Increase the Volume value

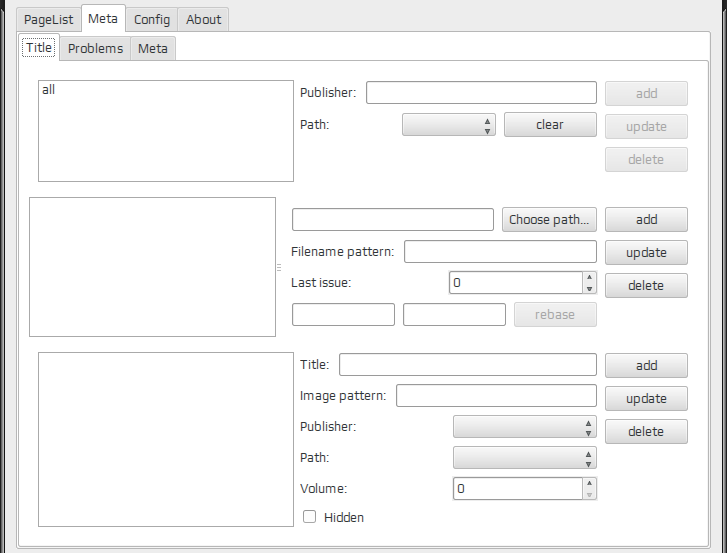pos(589,483)
